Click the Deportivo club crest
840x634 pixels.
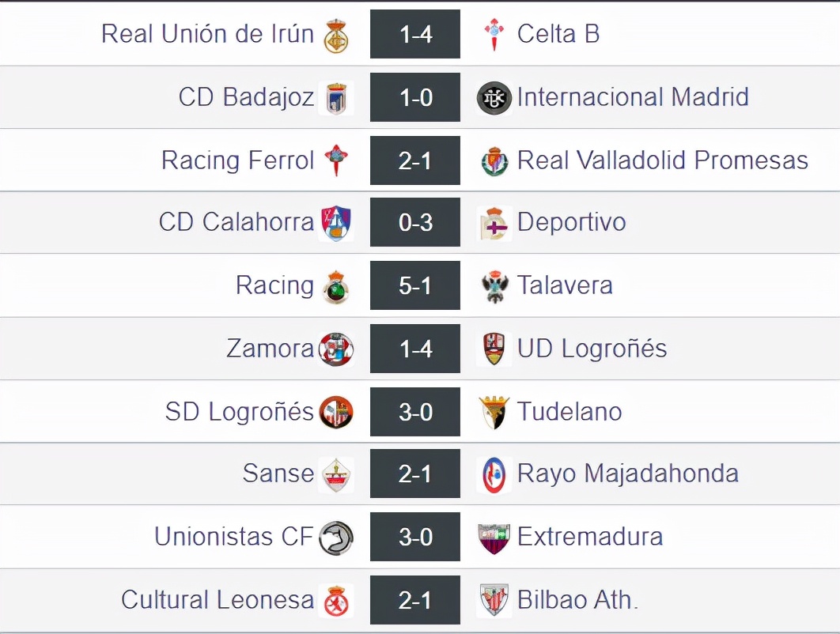pos(494,224)
